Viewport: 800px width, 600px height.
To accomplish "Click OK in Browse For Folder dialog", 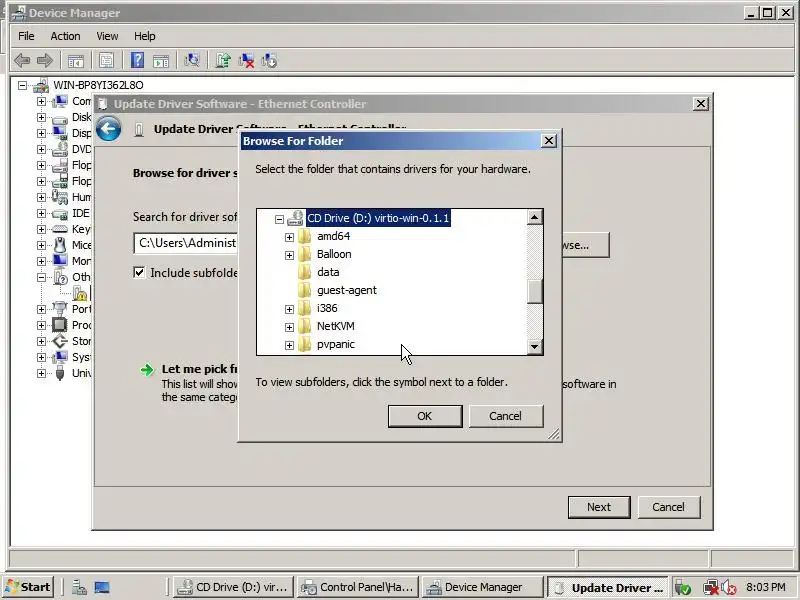I will point(425,416).
